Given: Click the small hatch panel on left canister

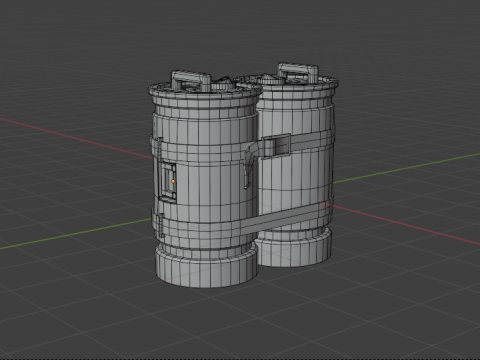Looking at the screenshot, I should (x=167, y=182).
